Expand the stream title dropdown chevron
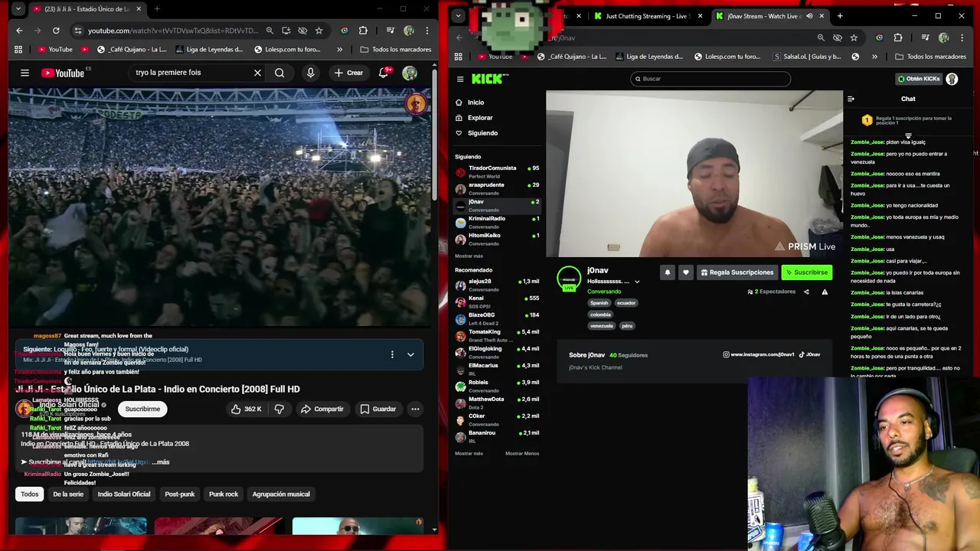This screenshot has height=551, width=980. (637, 282)
